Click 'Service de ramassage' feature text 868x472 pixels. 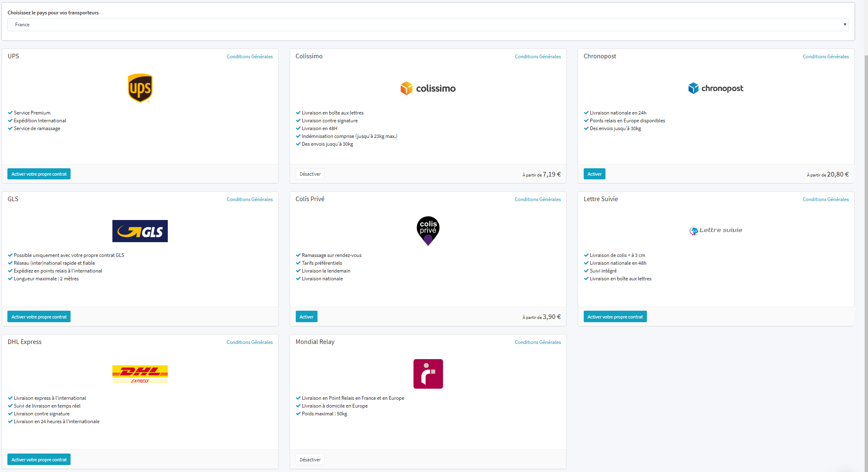click(37, 128)
